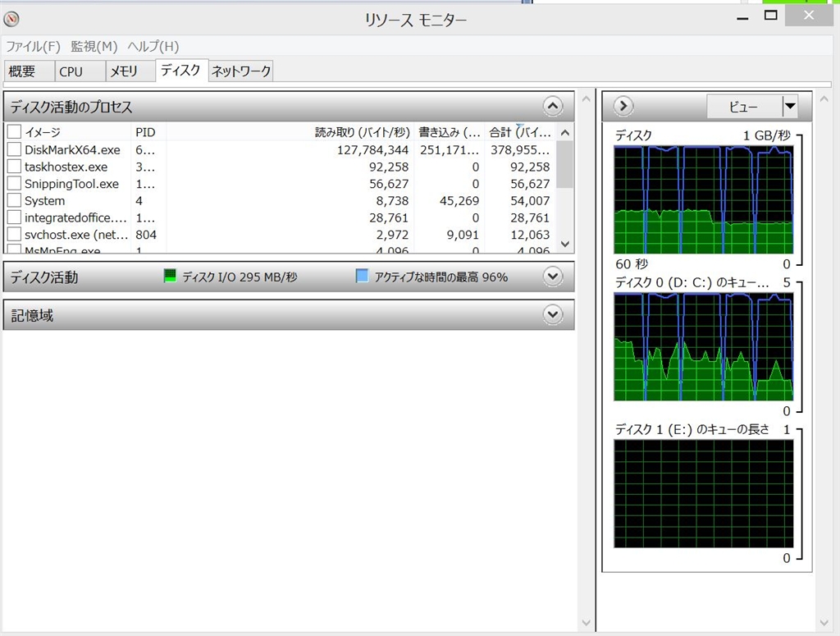Expand the 記憶域 section
This screenshot has width=840, height=636.
(553, 314)
